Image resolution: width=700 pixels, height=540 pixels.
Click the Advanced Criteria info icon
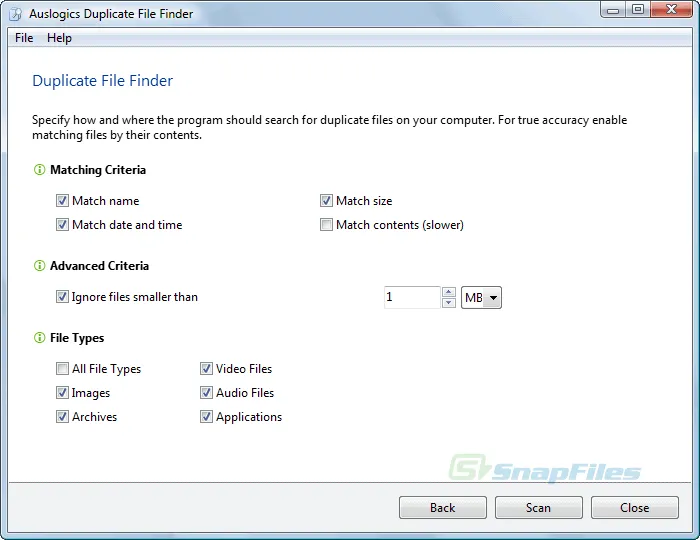tap(39, 266)
